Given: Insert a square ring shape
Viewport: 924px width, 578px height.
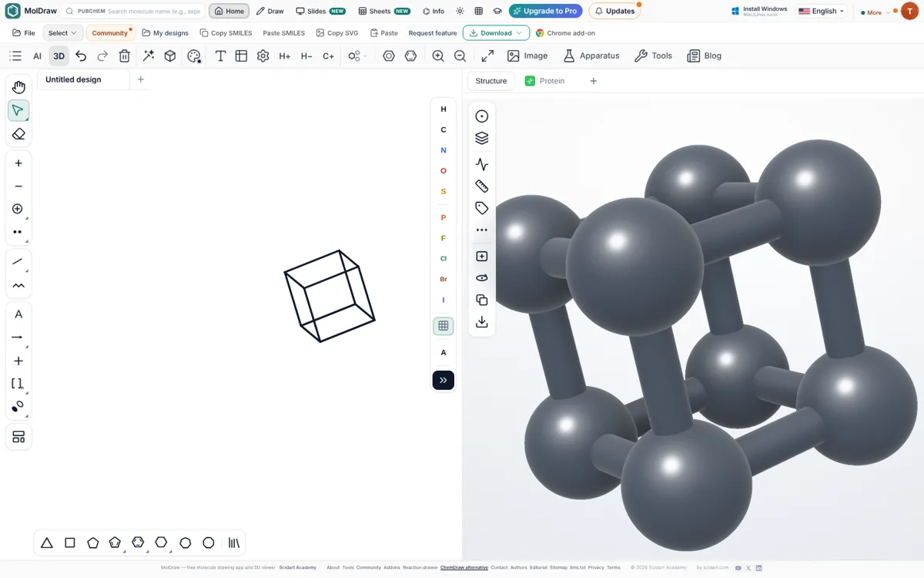Looking at the screenshot, I should pyautogui.click(x=70, y=543).
